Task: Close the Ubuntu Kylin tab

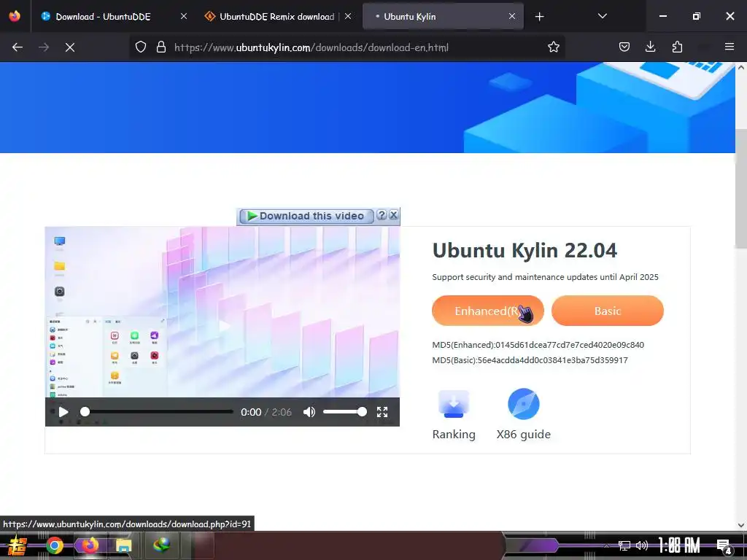Action: pyautogui.click(x=511, y=17)
